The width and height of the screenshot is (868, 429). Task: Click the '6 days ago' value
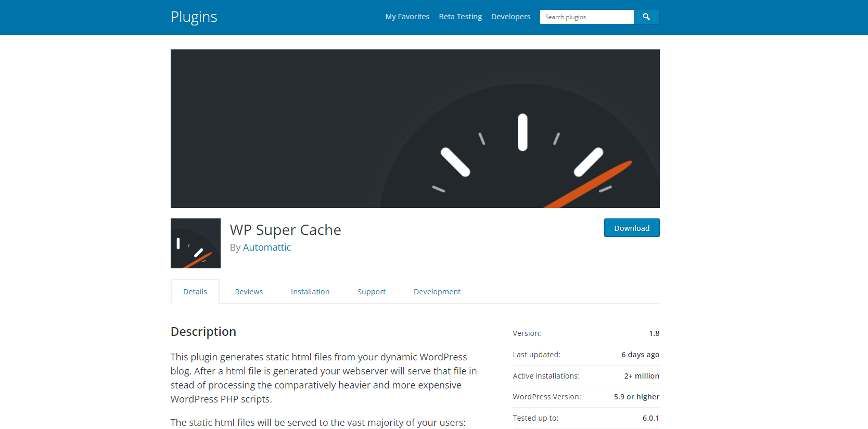(x=640, y=355)
